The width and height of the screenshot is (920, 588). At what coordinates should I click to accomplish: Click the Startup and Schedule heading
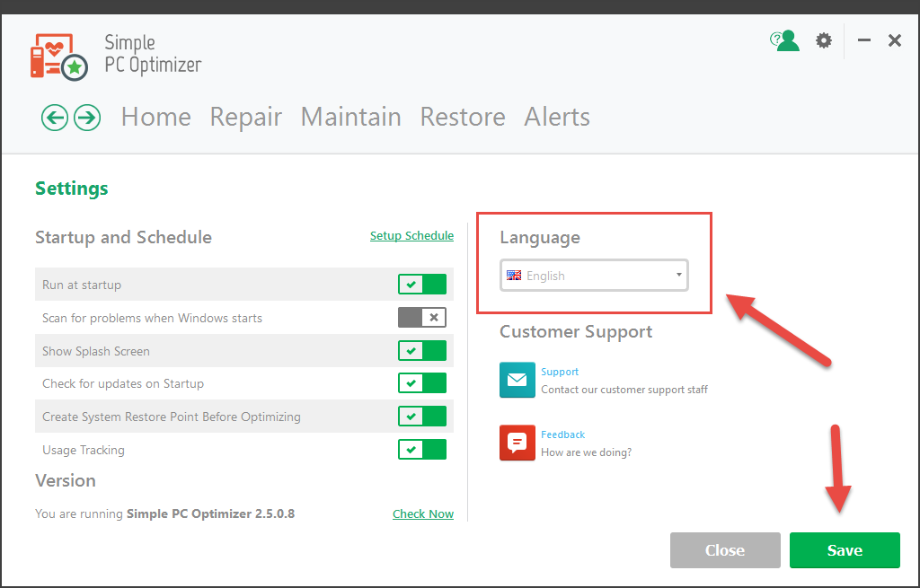pyautogui.click(x=123, y=237)
